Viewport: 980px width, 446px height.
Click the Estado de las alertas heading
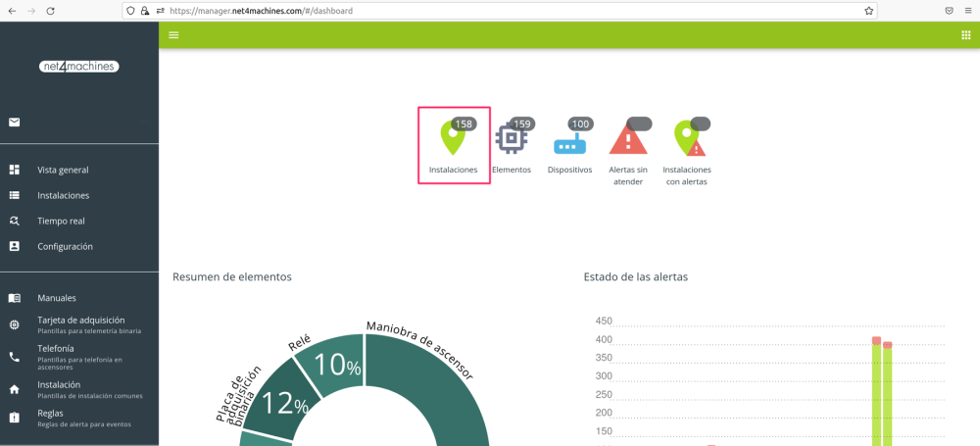point(636,276)
